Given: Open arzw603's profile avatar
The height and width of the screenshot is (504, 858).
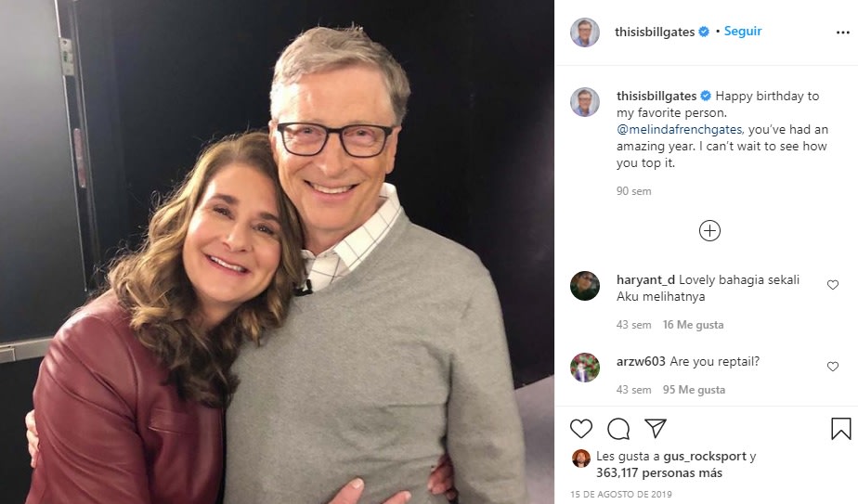Looking at the screenshot, I should (x=585, y=368).
